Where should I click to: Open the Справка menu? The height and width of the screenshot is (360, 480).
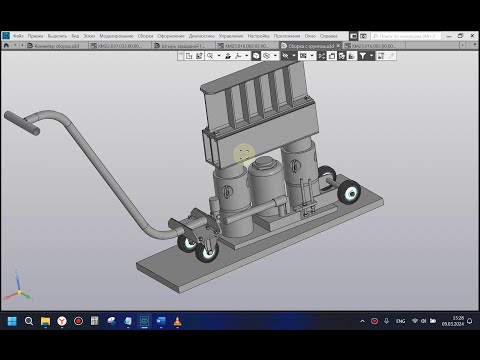pos(329,36)
